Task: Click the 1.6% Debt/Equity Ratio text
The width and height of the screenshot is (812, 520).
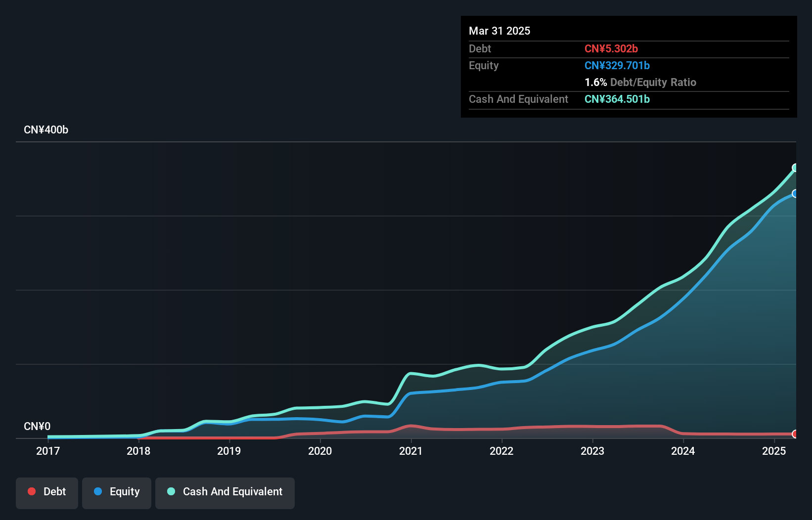Action: (640, 82)
